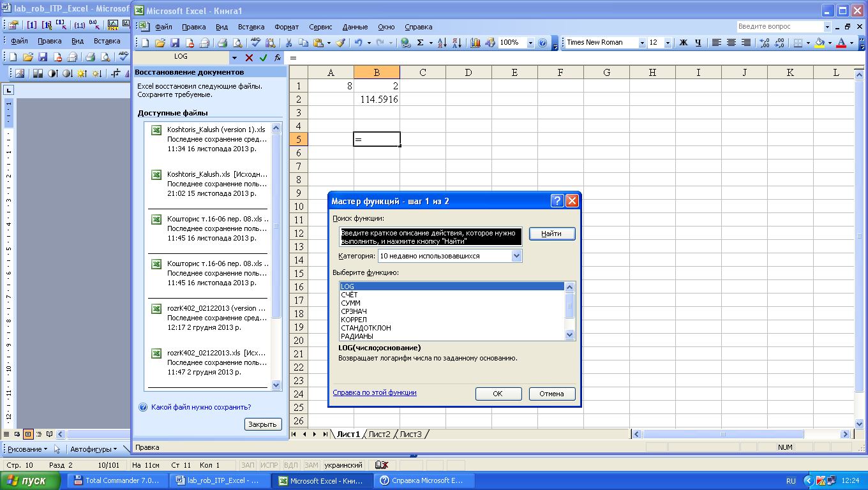Open Excel help question-mark icon
The height and width of the screenshot is (490, 868).
point(542,43)
